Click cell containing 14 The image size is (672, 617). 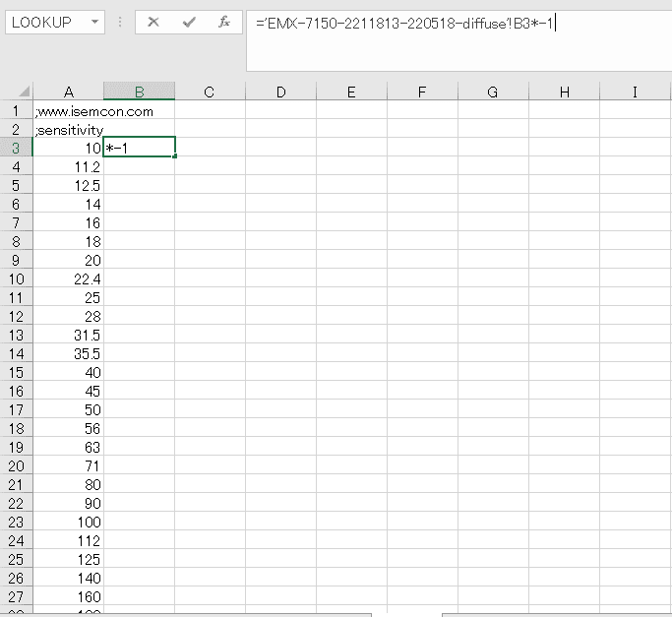[x=68, y=204]
